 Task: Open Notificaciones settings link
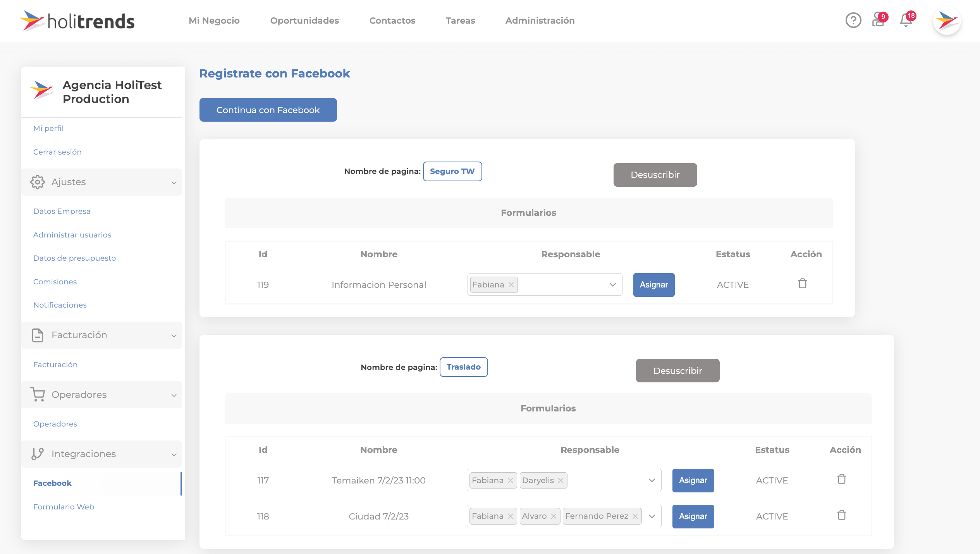pyautogui.click(x=60, y=305)
